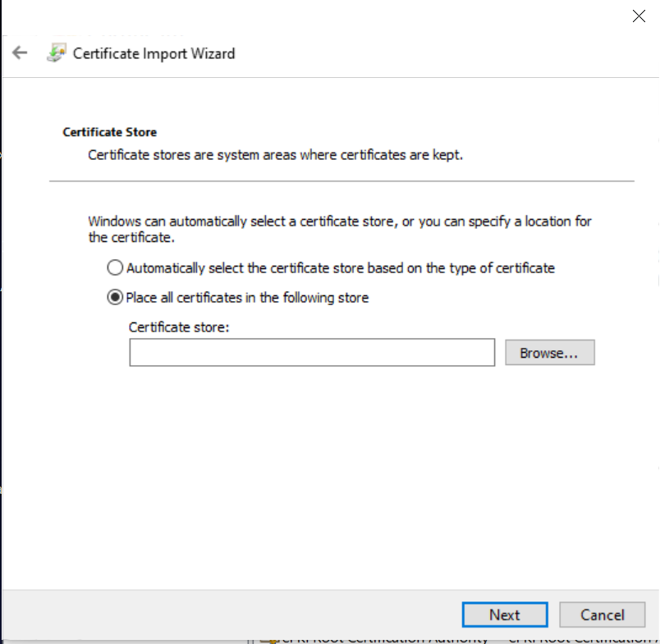Select automatic certificate store selection radio button
The height and width of the screenshot is (644, 660).
point(115,267)
